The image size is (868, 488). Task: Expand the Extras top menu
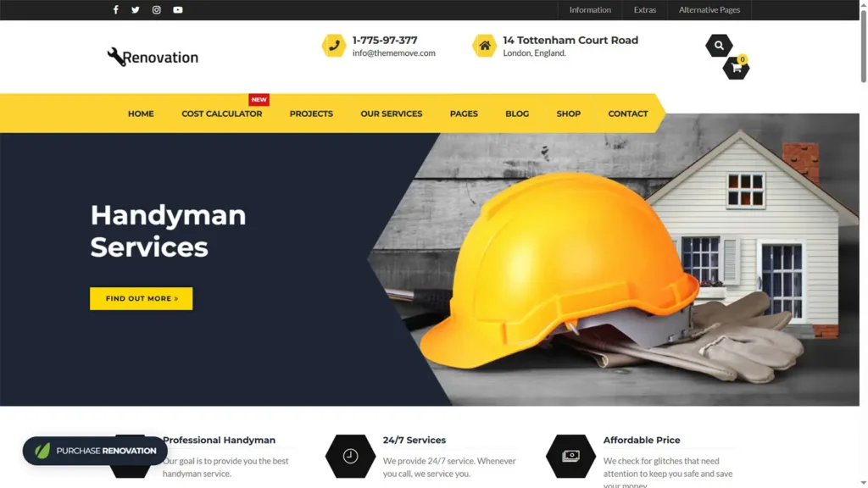(x=645, y=10)
